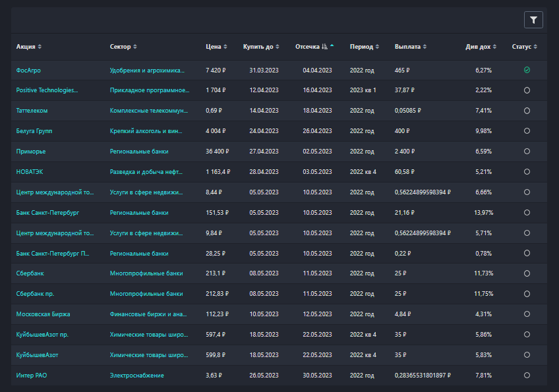This screenshot has width=559, height=392.
Task: Open Финансовые биржи и ана... sector link
Action: tap(148, 314)
